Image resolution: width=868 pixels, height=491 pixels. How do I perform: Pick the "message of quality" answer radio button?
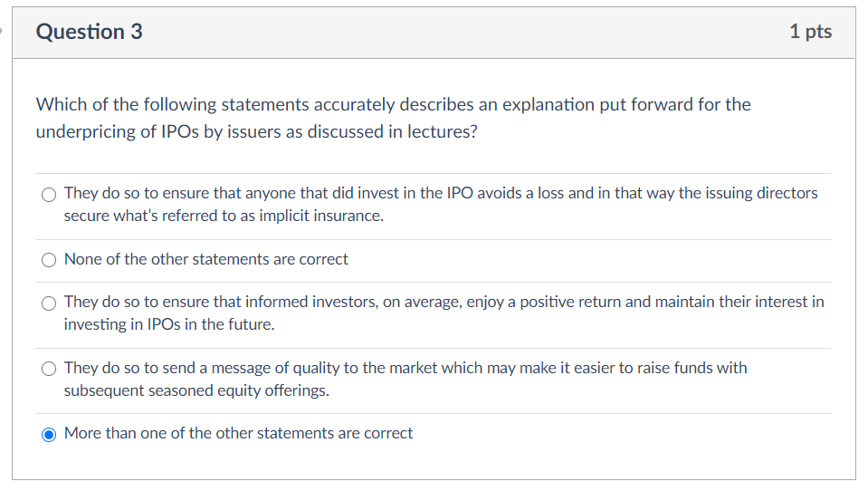pyautogui.click(x=49, y=369)
